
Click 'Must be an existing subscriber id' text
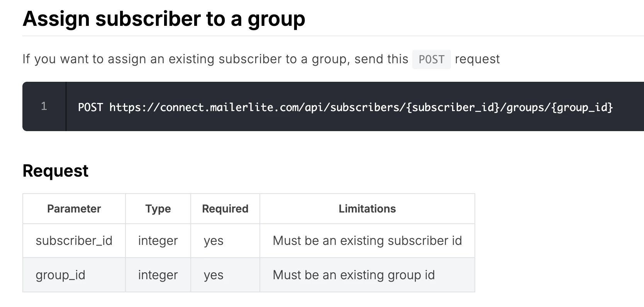coord(367,241)
